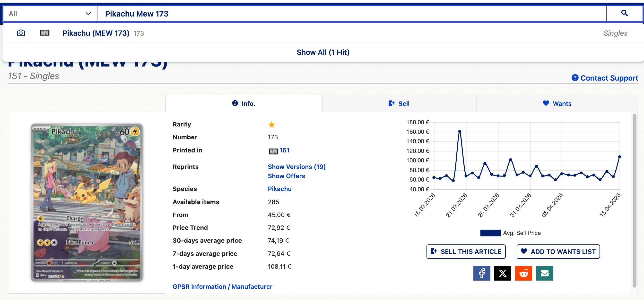This screenshot has width=644, height=300.
Task: Share the card on Reddit
Action: (523, 273)
